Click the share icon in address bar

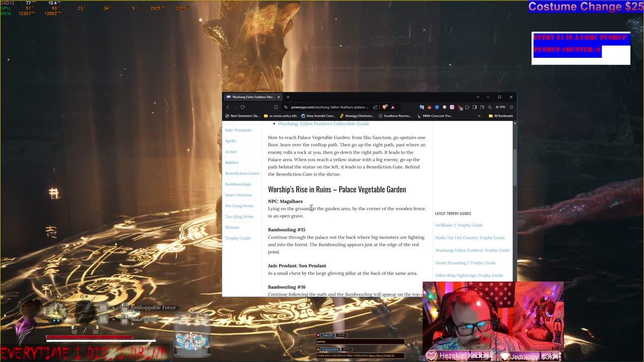click(375, 107)
